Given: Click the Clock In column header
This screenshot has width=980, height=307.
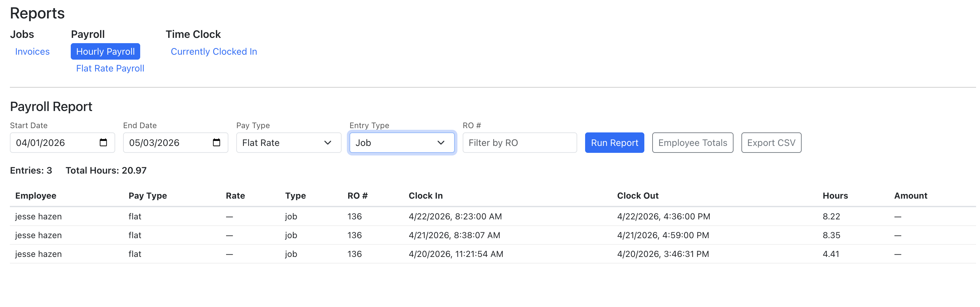Looking at the screenshot, I should (x=426, y=195).
